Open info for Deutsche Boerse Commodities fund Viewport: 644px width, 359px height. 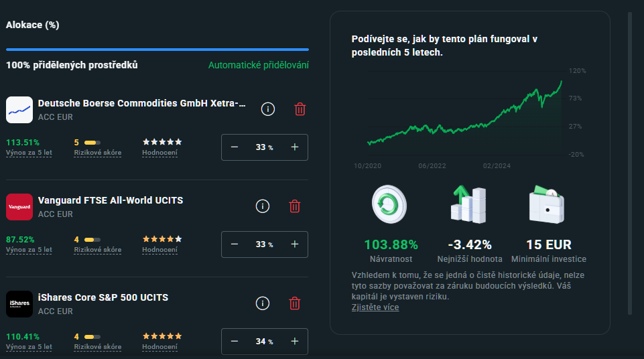(267, 109)
